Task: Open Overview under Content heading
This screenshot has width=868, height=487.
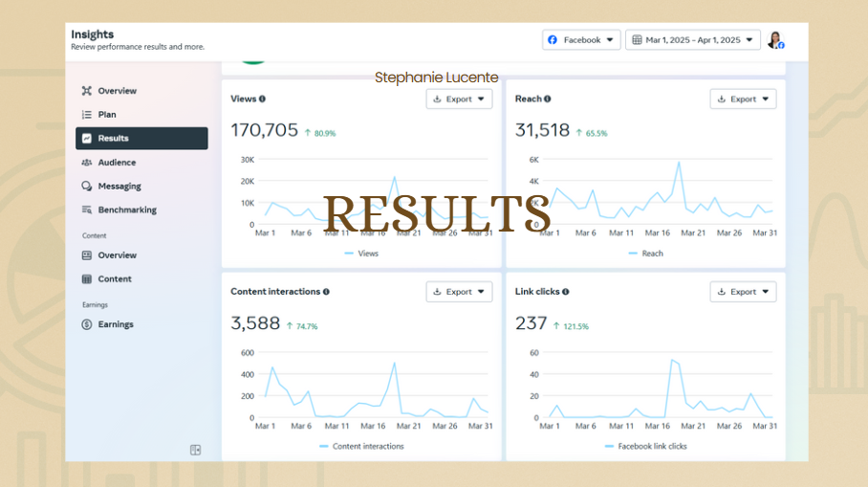Action: (141, 255)
